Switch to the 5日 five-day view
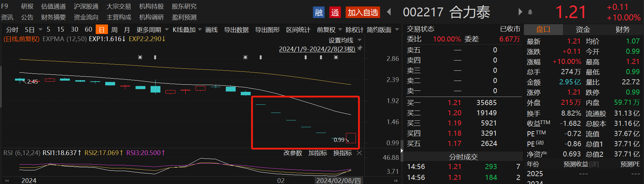 point(30,30)
